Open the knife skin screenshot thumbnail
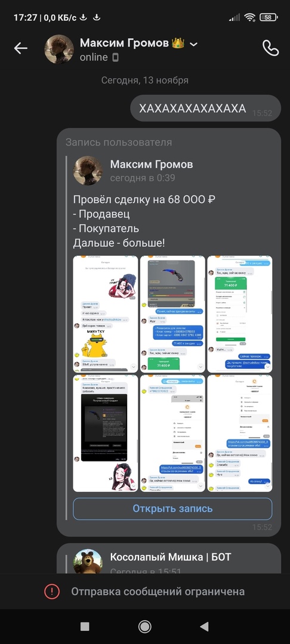The height and width of the screenshot is (644, 290). coord(172,314)
